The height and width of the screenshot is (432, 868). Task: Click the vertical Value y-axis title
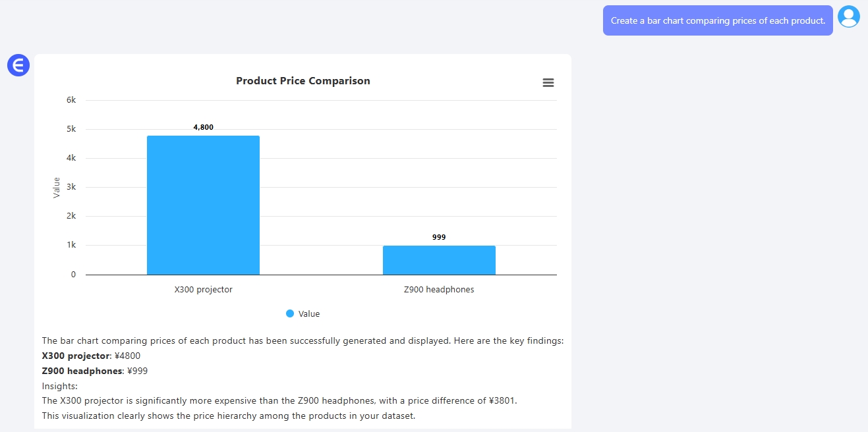57,188
